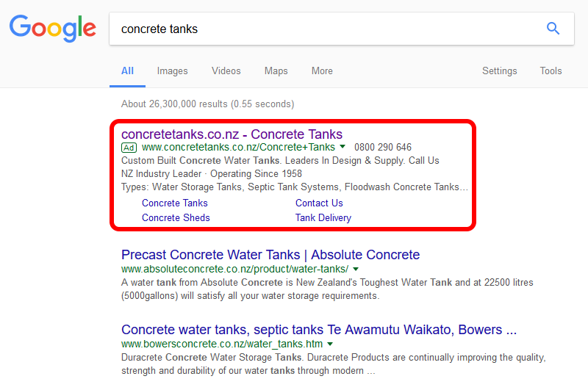Expand the concretetanks.co.nz URL dropdown arrow

343,147
